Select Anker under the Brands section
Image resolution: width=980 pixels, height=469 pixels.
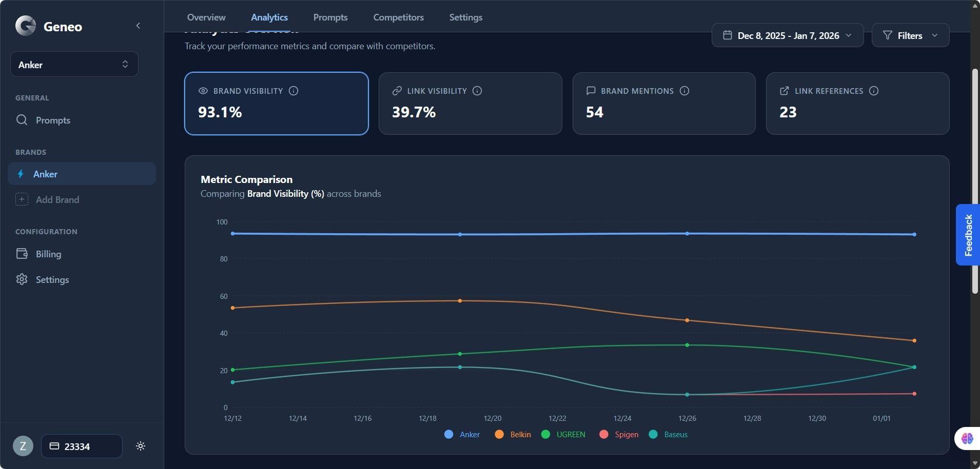46,174
